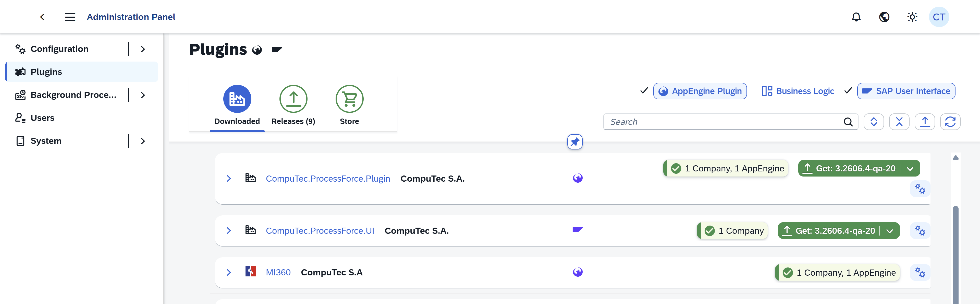
Task: Open settings gears for CompuTec.ProcessForce.UI
Action: click(x=920, y=230)
